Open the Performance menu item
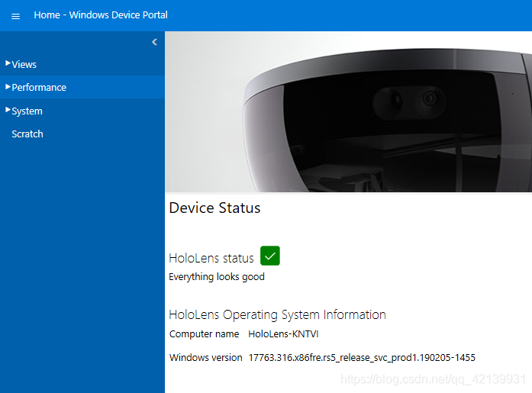Screen dimensions: 532x393 coord(39,88)
